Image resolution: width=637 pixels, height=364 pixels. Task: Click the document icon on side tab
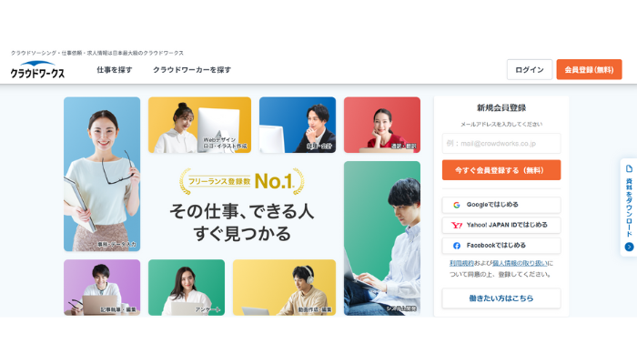click(x=629, y=168)
